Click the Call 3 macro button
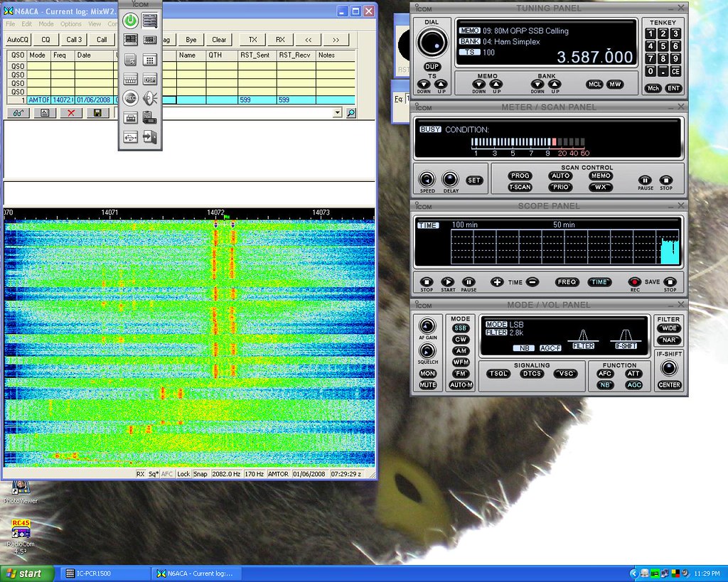 [x=74, y=40]
